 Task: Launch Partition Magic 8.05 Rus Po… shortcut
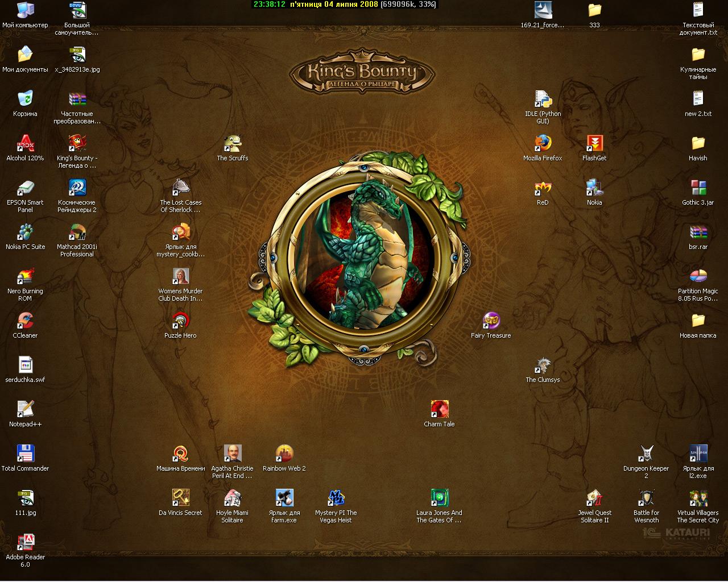698,276
